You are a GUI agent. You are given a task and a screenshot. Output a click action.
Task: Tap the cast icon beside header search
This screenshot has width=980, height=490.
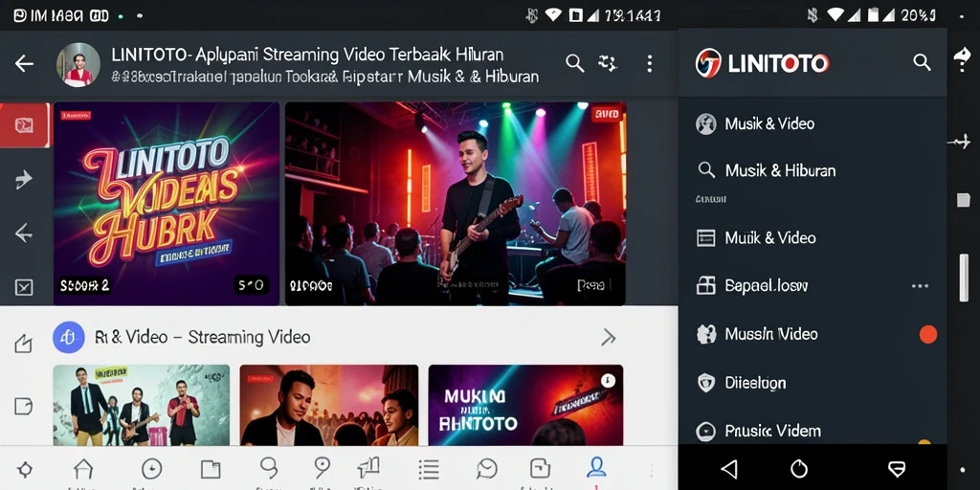[607, 62]
